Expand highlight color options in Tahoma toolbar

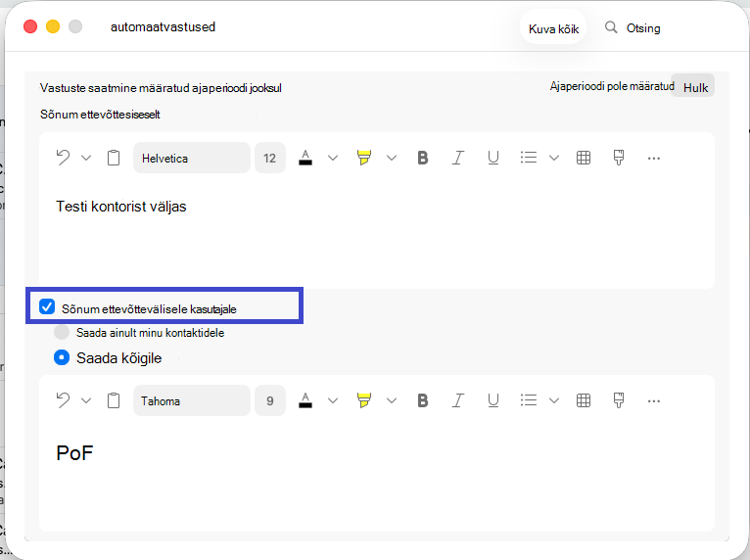[392, 400]
